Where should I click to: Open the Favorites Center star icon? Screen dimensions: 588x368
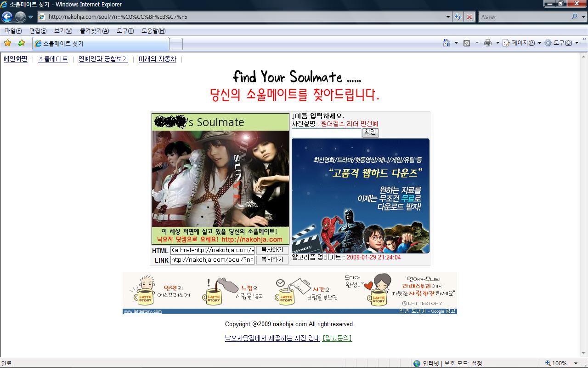point(7,43)
